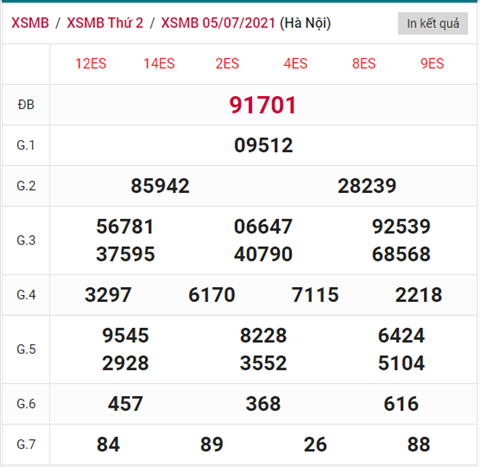Screen dimensions: 480x467
Task: Click the G.6 row label
Action: pos(26,404)
